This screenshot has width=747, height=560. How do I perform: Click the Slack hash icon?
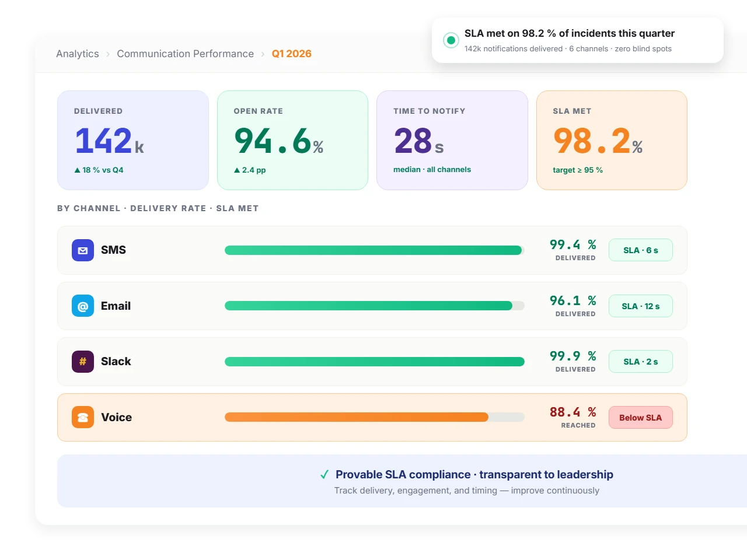click(83, 362)
